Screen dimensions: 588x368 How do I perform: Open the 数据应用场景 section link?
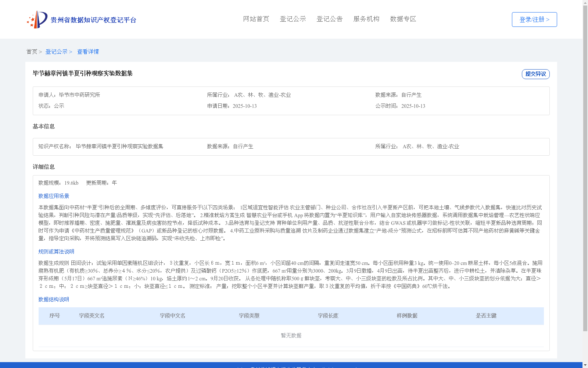click(53, 196)
